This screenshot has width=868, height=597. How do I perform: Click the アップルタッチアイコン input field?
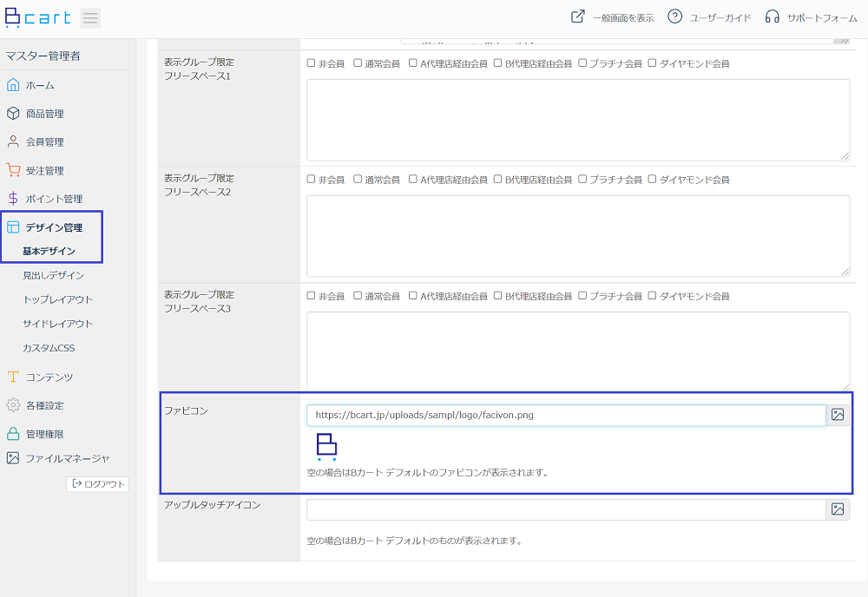point(566,509)
